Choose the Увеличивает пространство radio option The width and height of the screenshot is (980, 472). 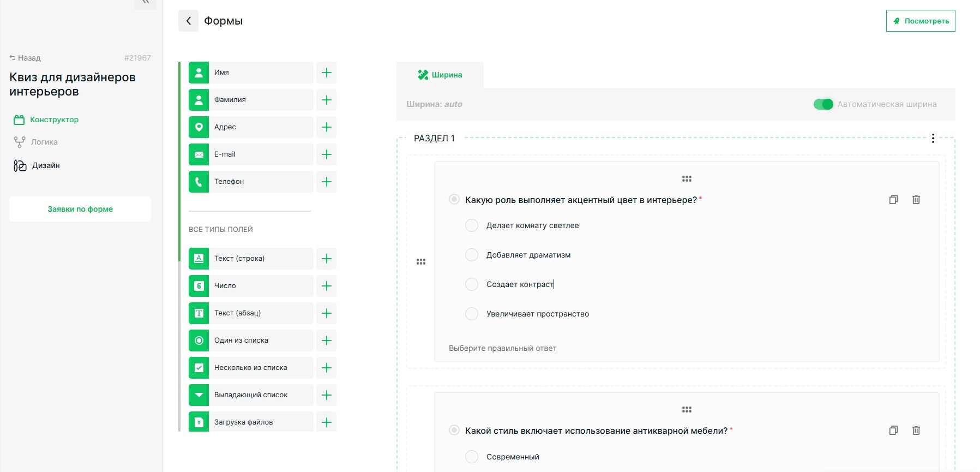pyautogui.click(x=472, y=314)
